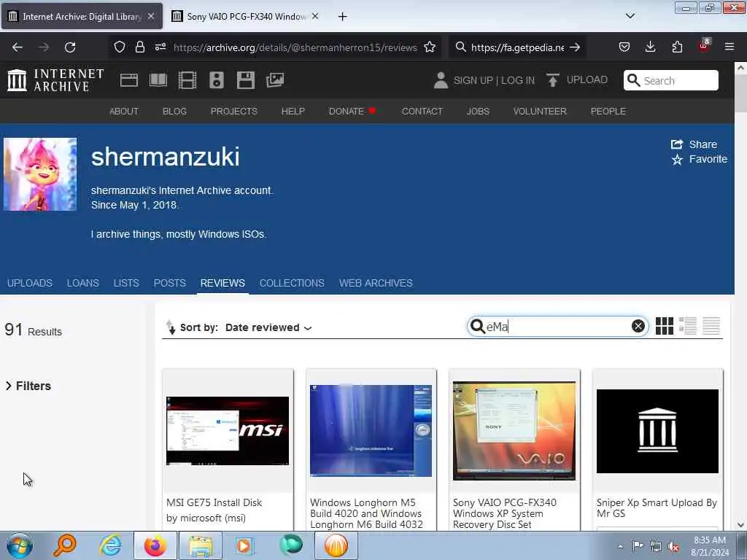Switch to tile grid view
747x560 pixels.
coord(664,326)
